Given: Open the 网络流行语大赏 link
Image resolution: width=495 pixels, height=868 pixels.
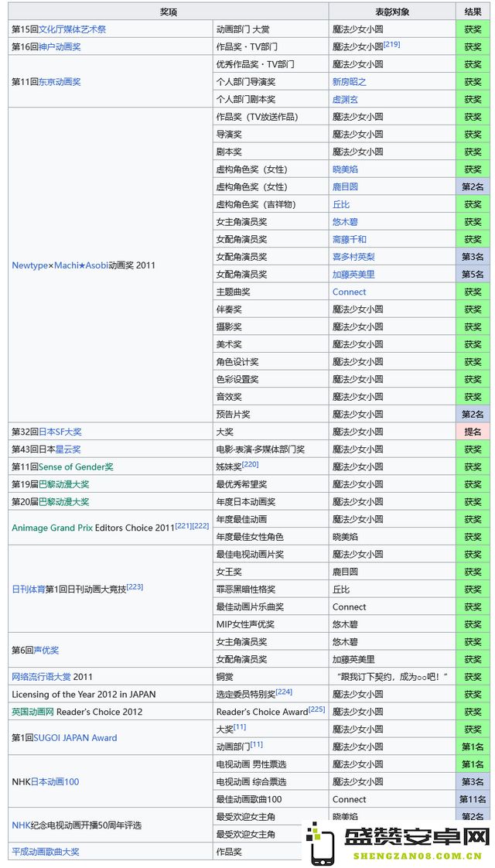Looking at the screenshot, I should [x=42, y=677].
